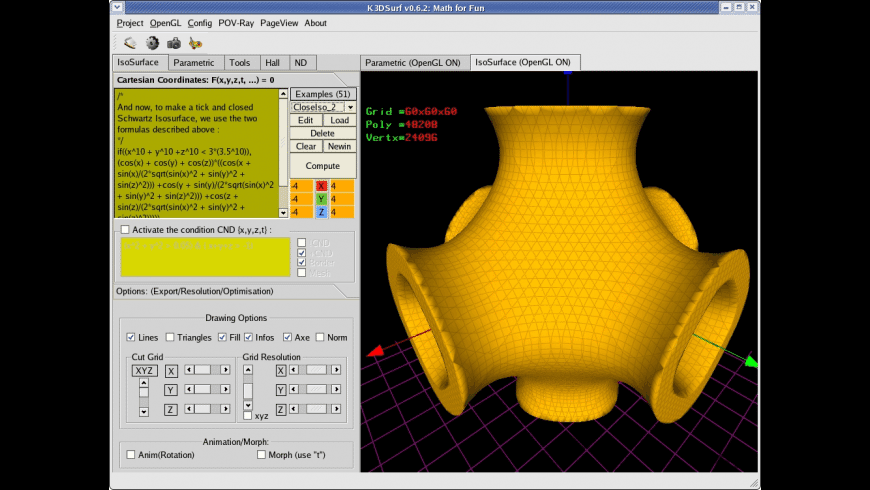Click the camera screenshot icon
The image size is (870, 490).
(174, 43)
